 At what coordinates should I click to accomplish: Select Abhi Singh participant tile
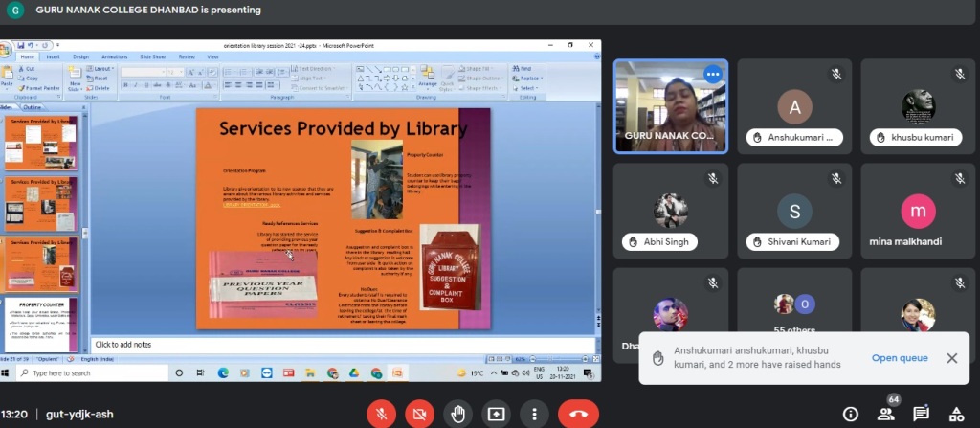[671, 211]
